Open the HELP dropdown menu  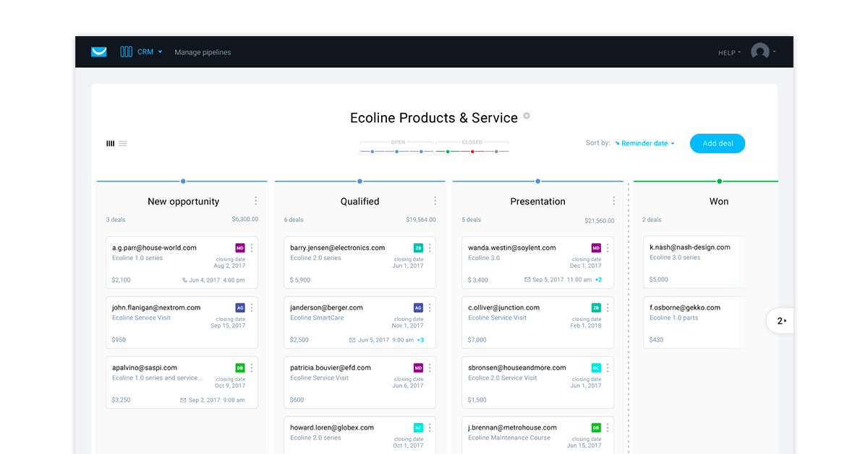tap(729, 53)
